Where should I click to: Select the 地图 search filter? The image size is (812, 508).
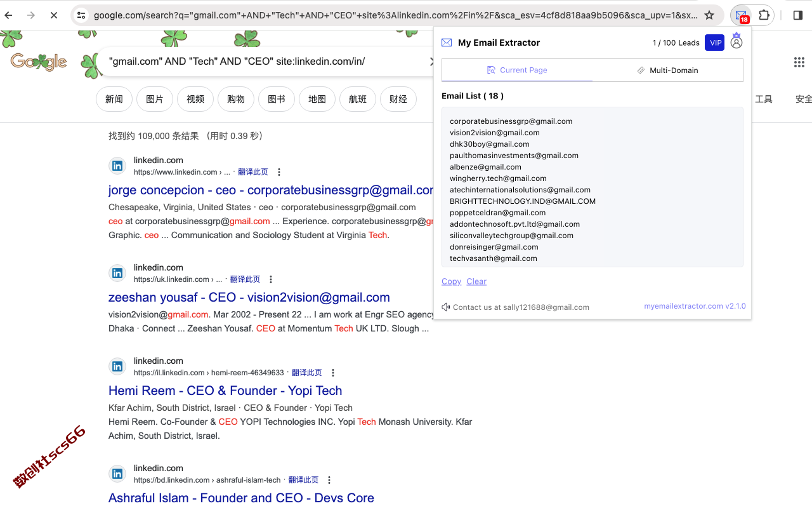coord(317,99)
